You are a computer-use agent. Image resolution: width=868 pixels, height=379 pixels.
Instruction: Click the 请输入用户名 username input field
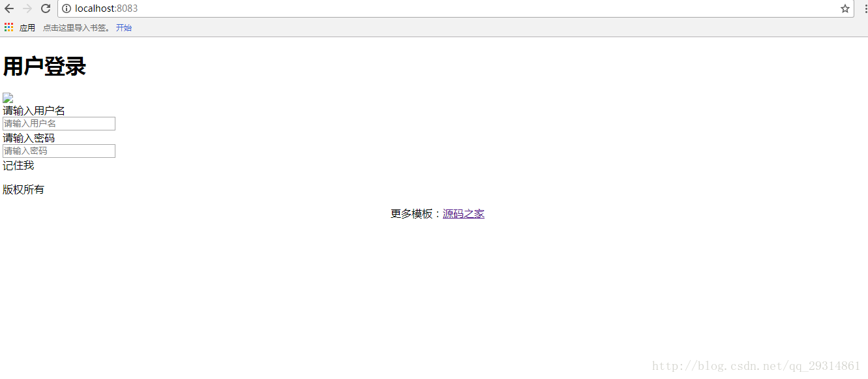59,123
